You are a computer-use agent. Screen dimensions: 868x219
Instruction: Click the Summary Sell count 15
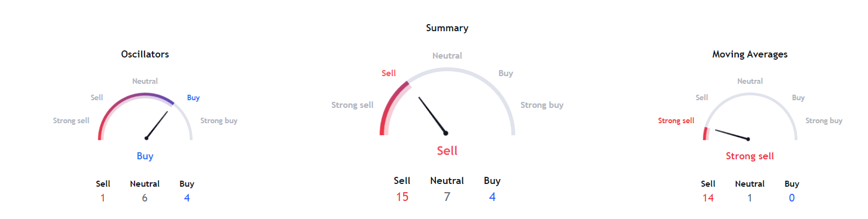(402, 197)
